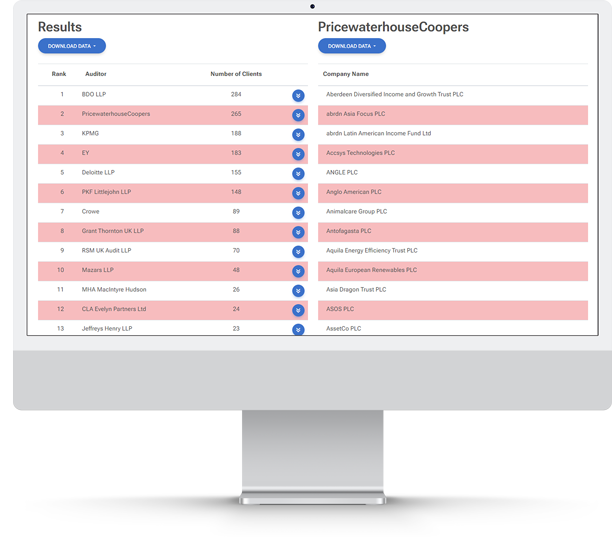Select the Crowe auditor name

(90, 211)
